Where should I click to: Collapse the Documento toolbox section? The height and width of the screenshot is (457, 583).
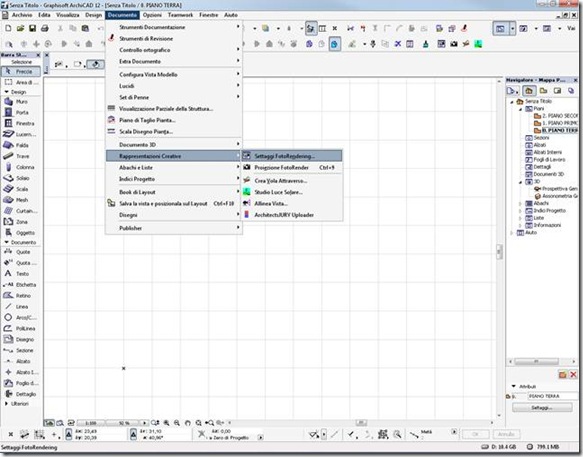click(x=6, y=242)
